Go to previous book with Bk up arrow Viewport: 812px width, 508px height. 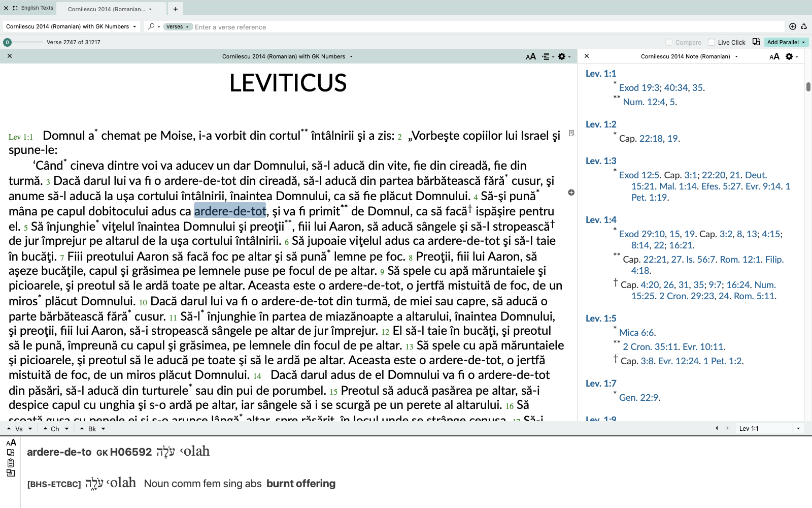coord(82,429)
